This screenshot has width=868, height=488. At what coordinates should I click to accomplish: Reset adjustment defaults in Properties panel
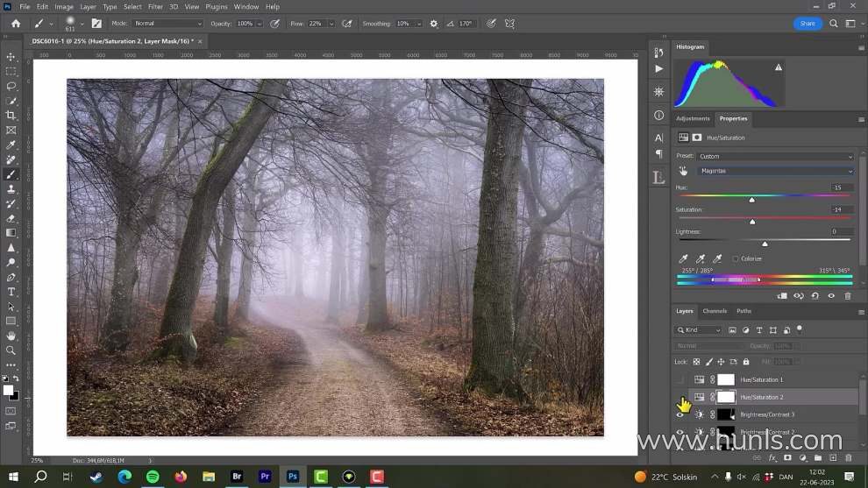(815, 296)
